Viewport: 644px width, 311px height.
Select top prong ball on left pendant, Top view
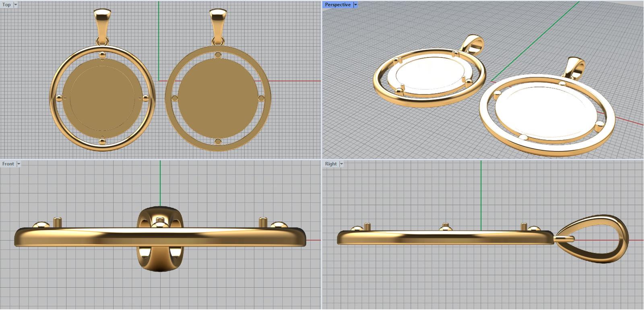(102, 55)
